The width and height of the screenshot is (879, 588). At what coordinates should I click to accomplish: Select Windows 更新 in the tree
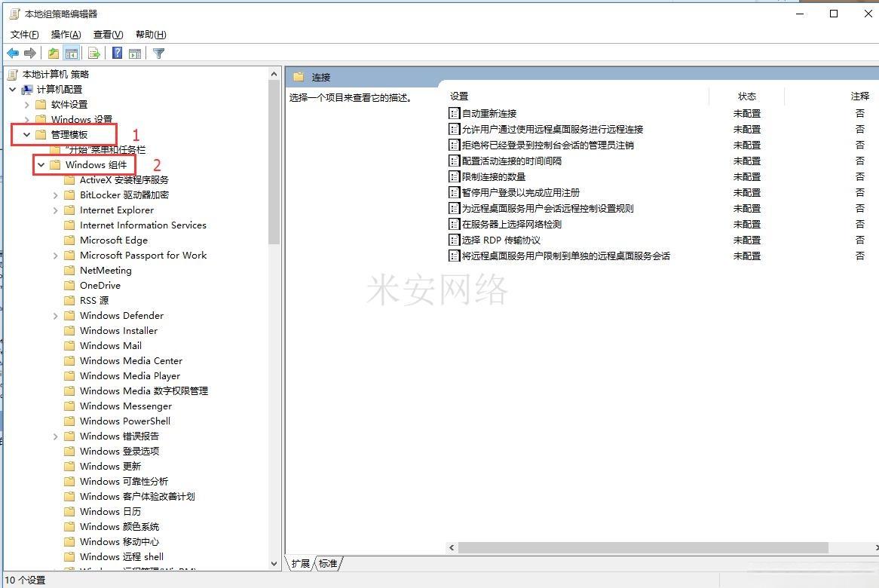[110, 467]
